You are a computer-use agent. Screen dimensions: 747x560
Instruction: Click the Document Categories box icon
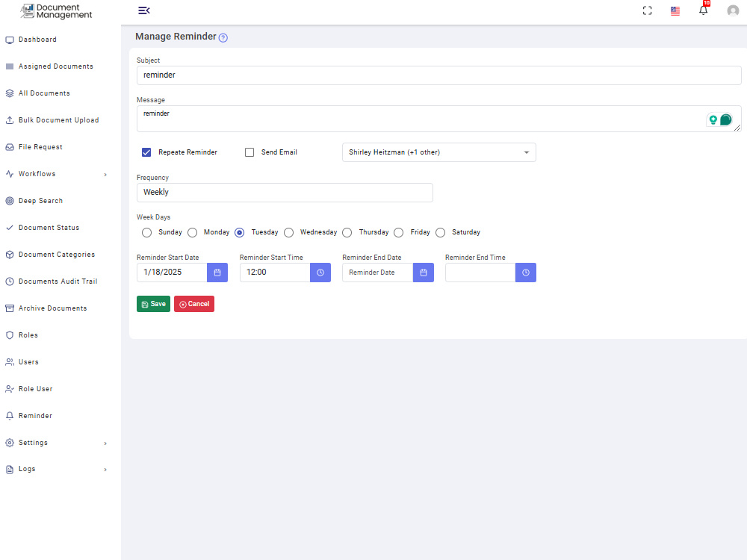coord(10,255)
